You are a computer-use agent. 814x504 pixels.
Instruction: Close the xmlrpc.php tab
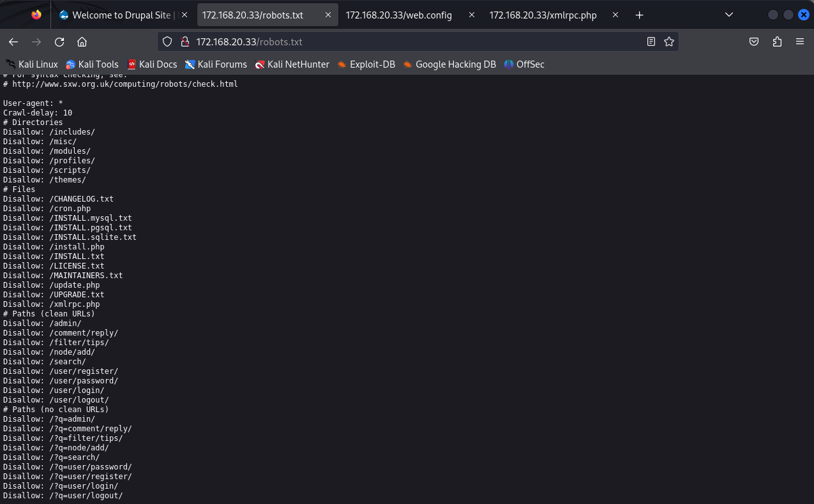(615, 15)
